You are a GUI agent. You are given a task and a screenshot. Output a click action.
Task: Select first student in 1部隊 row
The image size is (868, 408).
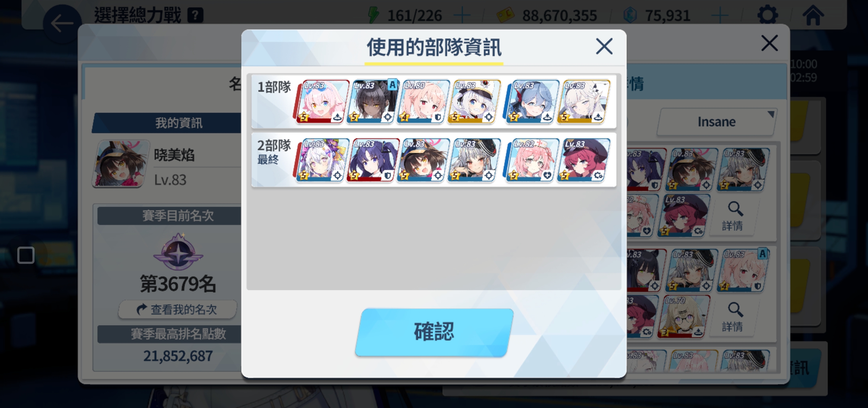[x=322, y=102]
